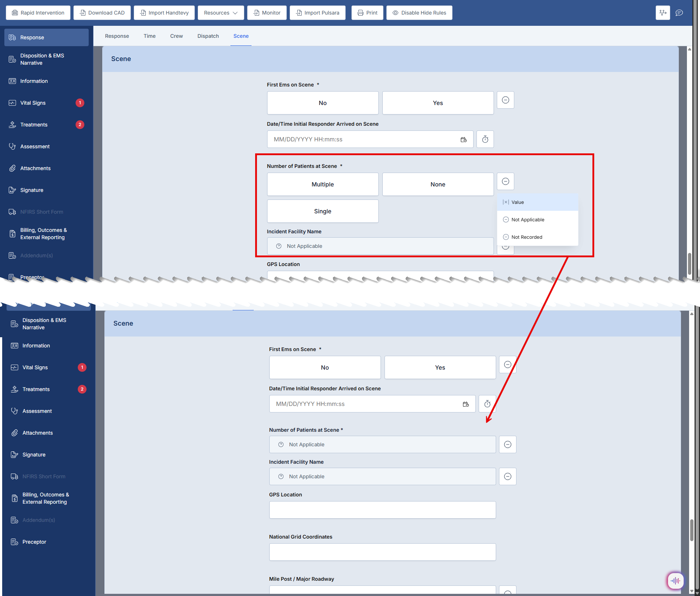Choose Not Recorded from the popup list

pos(526,237)
